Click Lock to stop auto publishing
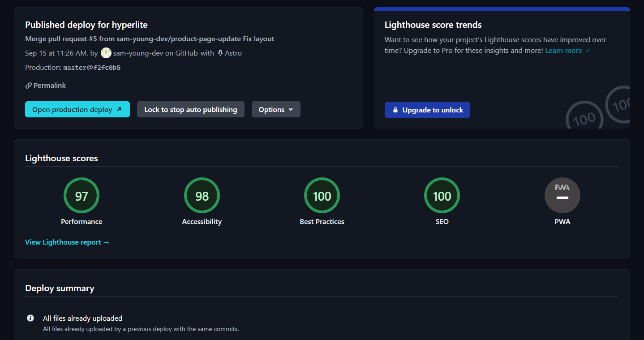The image size is (644, 340). point(191,109)
